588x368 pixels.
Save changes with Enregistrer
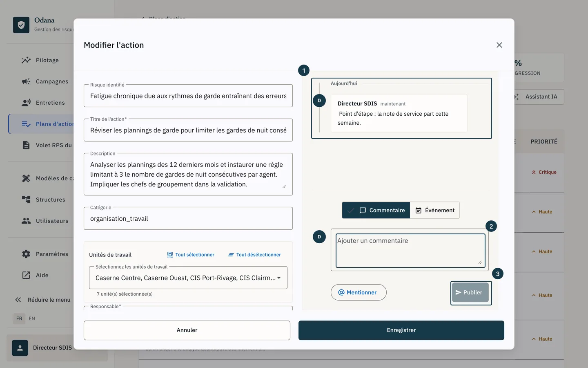point(401,330)
